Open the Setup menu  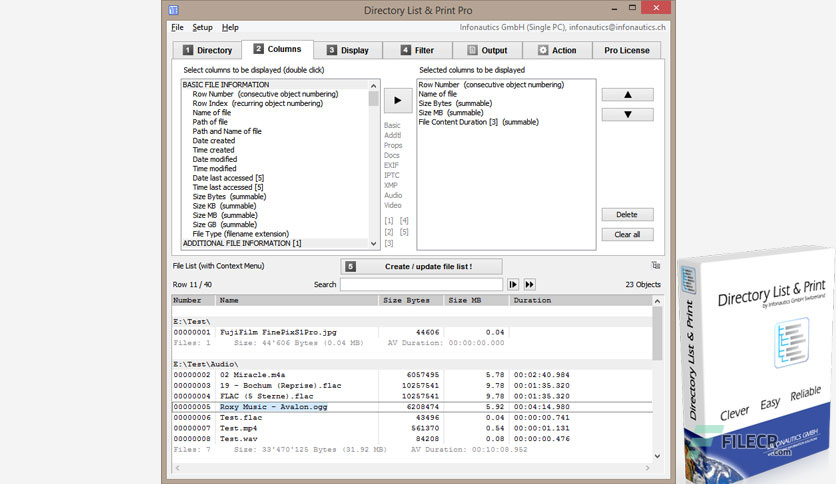(x=202, y=27)
